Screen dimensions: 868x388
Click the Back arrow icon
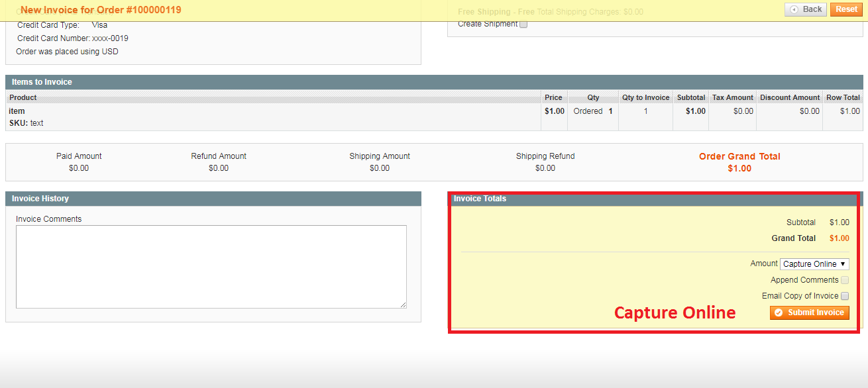coord(794,10)
